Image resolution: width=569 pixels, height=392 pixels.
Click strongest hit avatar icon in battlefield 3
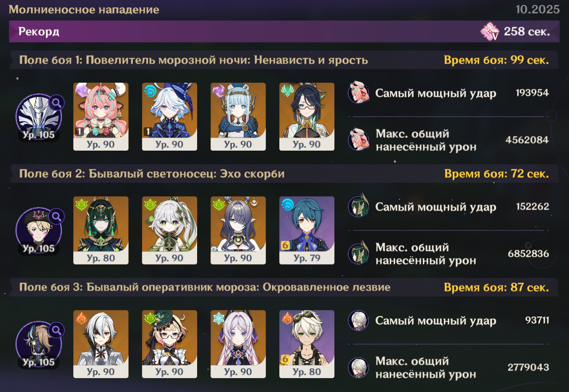point(358,320)
